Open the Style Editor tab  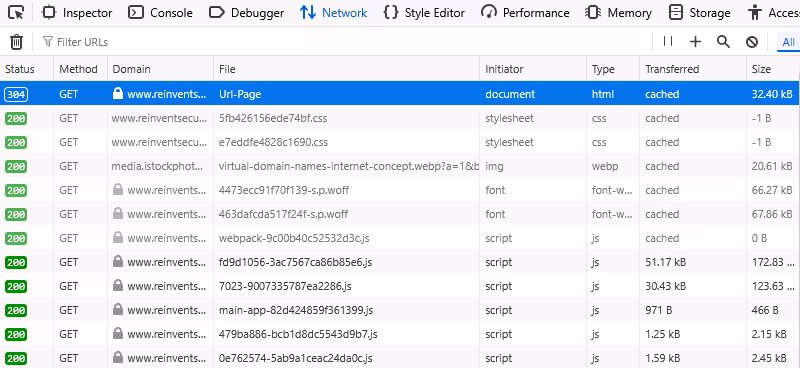(424, 13)
